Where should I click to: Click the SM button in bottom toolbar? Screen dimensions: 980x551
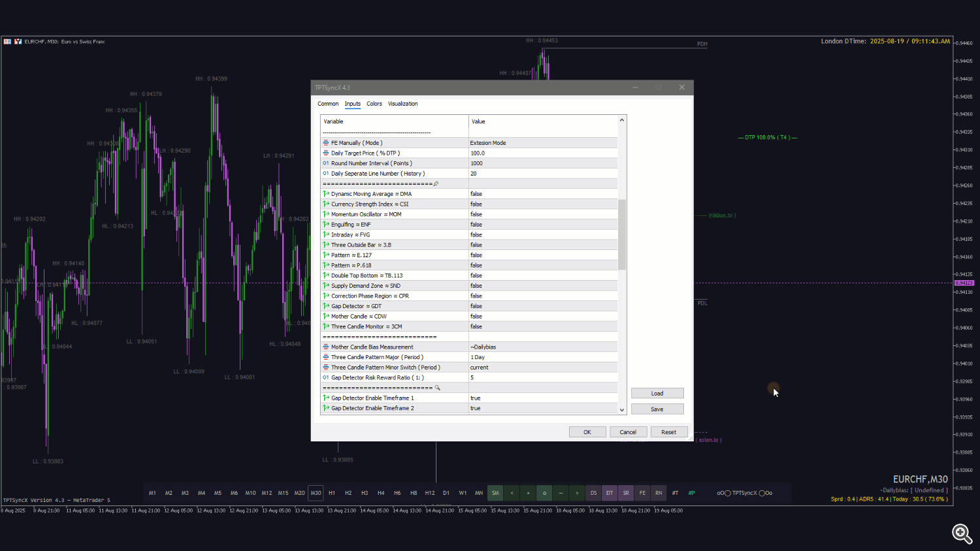click(495, 493)
